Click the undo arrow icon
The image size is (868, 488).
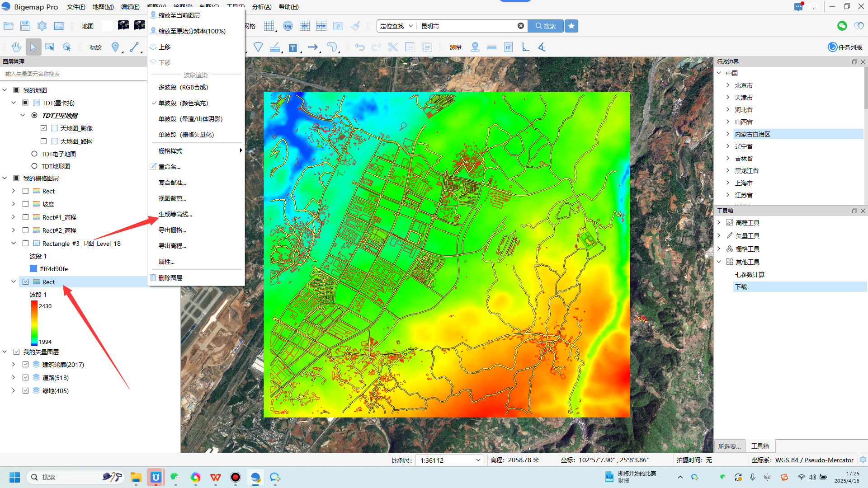click(x=359, y=47)
